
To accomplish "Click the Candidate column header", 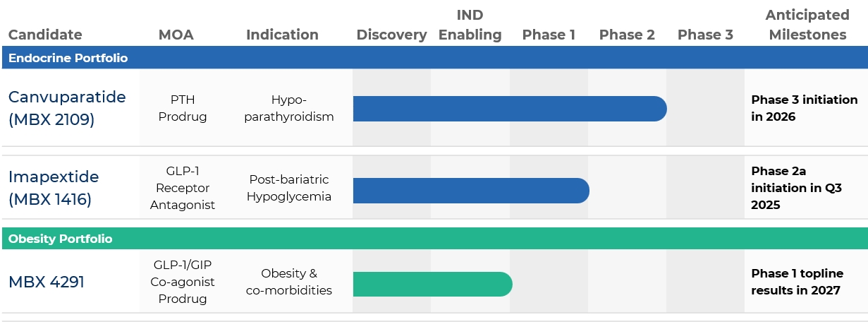I will coord(45,35).
